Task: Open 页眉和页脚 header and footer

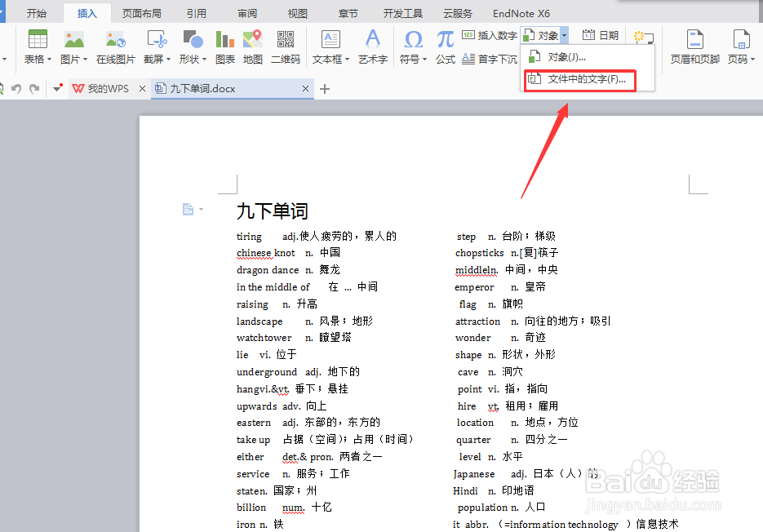Action: (x=695, y=47)
